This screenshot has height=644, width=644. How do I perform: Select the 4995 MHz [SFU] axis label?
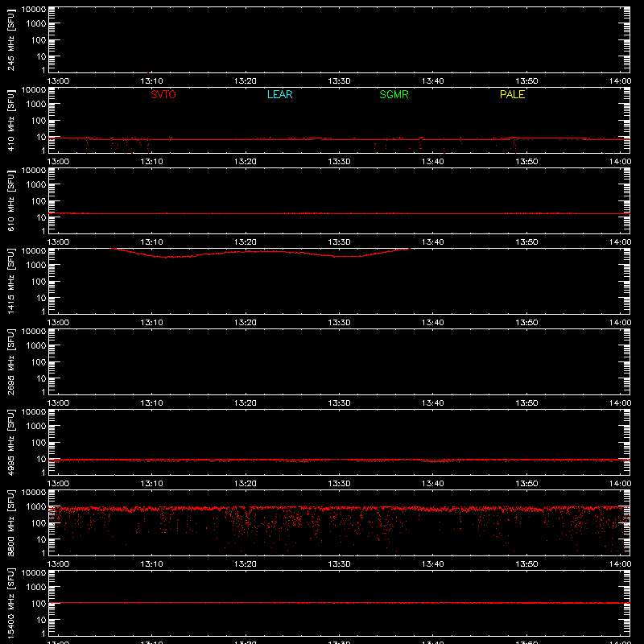11,442
